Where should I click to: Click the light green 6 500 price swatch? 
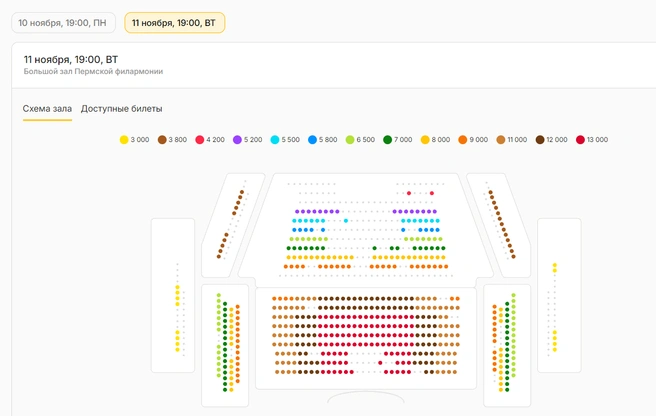click(350, 140)
